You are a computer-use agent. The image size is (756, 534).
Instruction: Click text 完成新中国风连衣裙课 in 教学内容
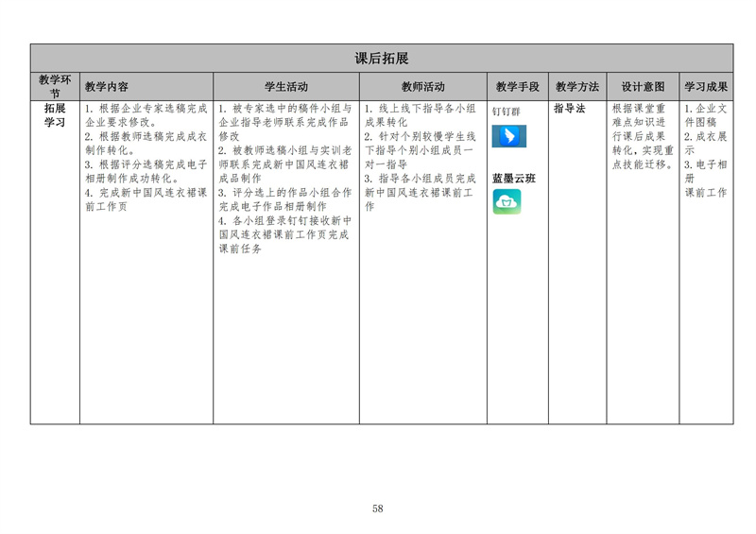tap(153, 193)
